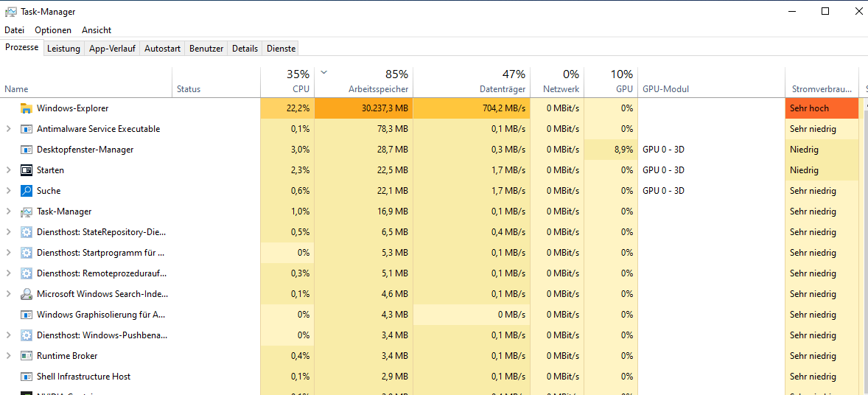This screenshot has width=868, height=395.
Task: Maximize the Task-Manager window
Action: (x=825, y=11)
